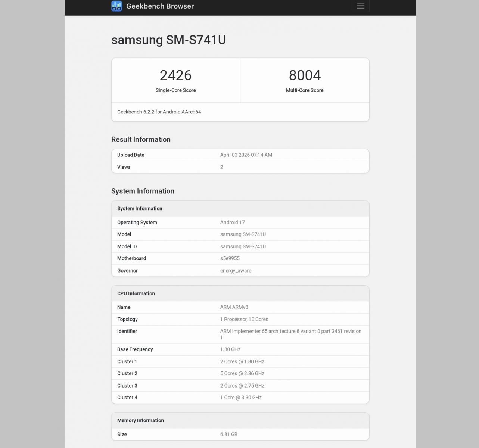Click Geekbench 6.2.2 for Android AArch64 text
The height and width of the screenshot is (448, 479).
pos(159,112)
